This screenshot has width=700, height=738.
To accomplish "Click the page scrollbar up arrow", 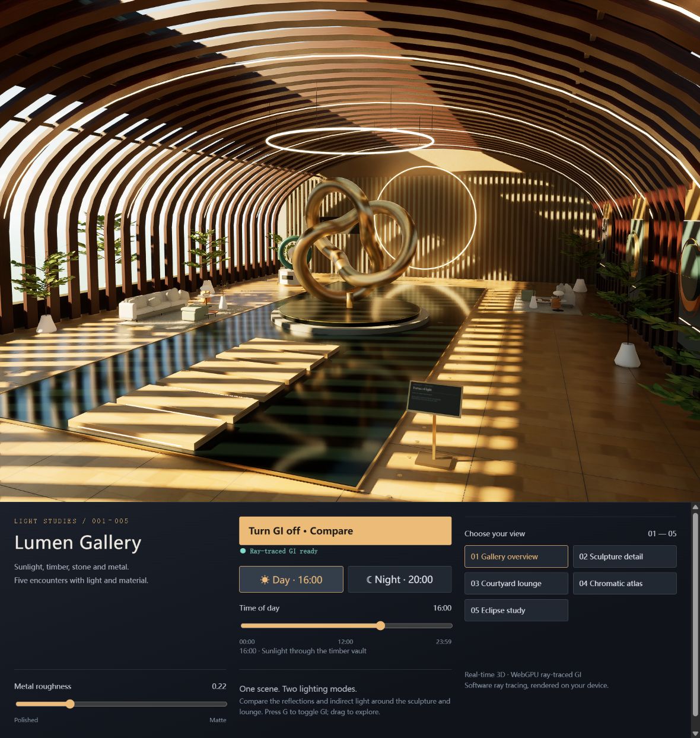I will 695,507.
